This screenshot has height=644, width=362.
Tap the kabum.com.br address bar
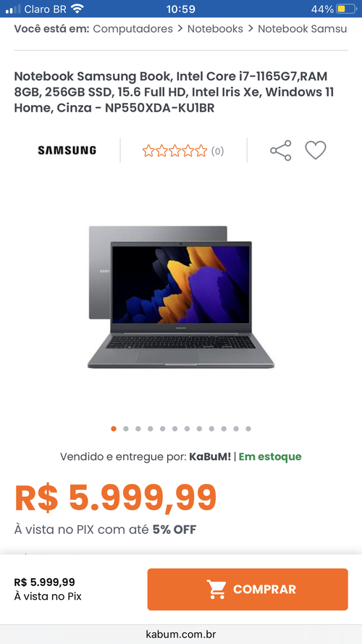click(x=181, y=634)
